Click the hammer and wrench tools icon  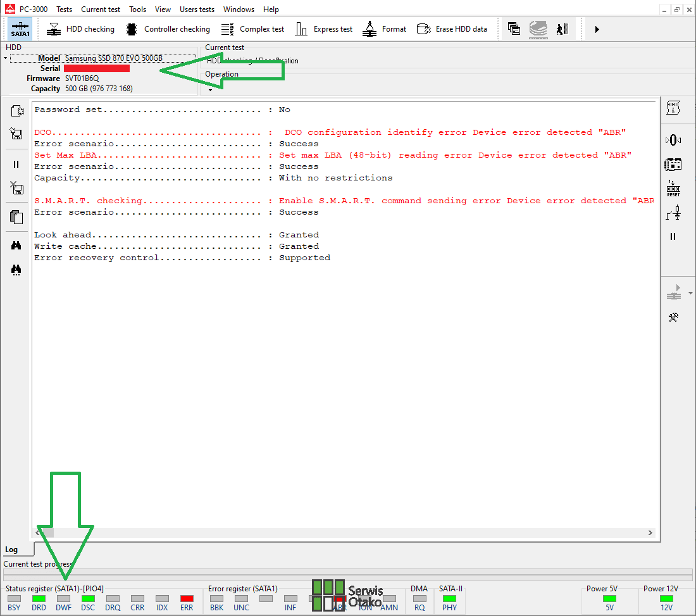tap(673, 317)
